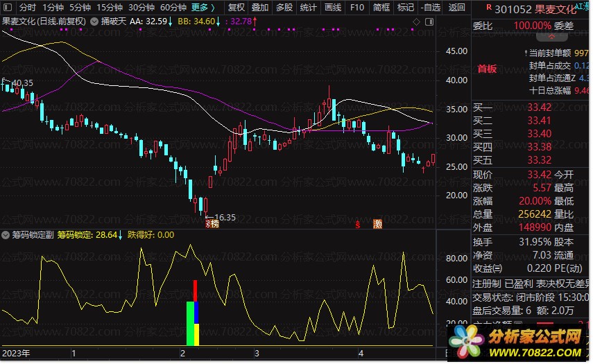The height and width of the screenshot is (364, 593).
Task: Open the 多股 multi-stock view
Action: (284, 7)
